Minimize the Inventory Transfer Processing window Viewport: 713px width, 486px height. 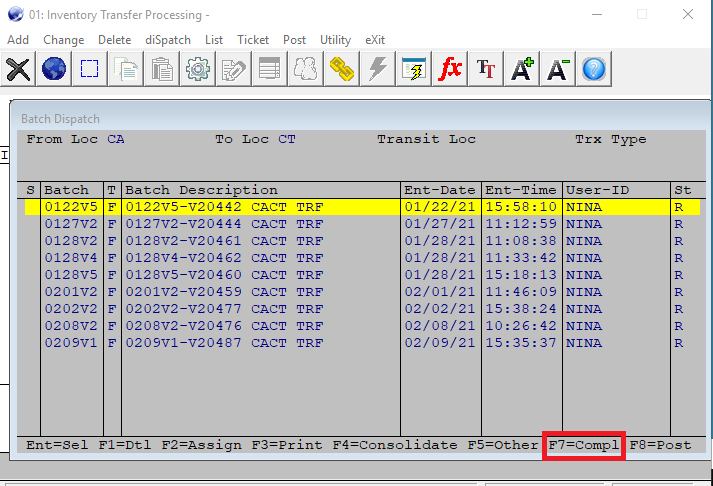click(597, 15)
